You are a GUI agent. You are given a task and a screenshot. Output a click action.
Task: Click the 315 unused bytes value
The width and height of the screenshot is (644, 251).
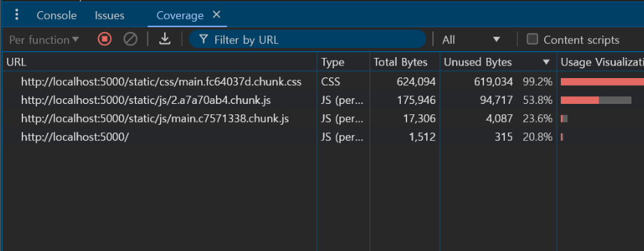pos(504,137)
